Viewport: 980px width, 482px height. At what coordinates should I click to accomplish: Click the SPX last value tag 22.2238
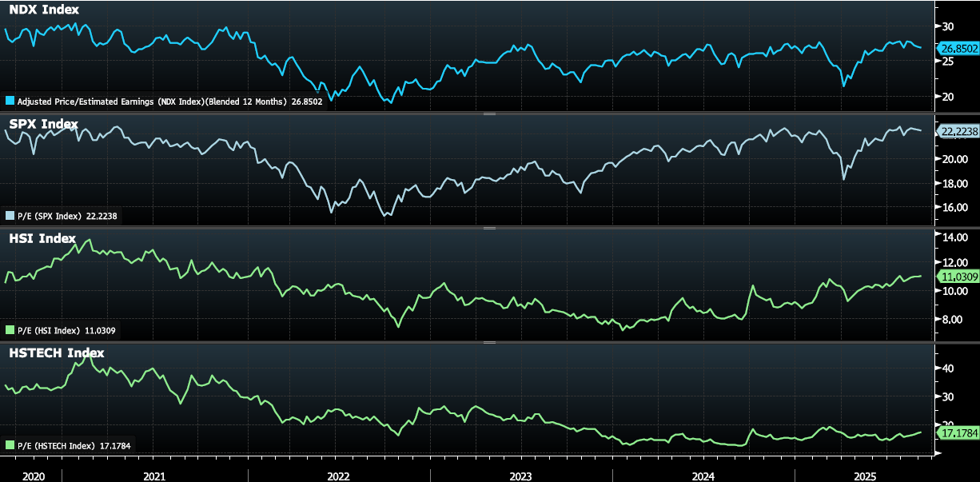coord(958,130)
